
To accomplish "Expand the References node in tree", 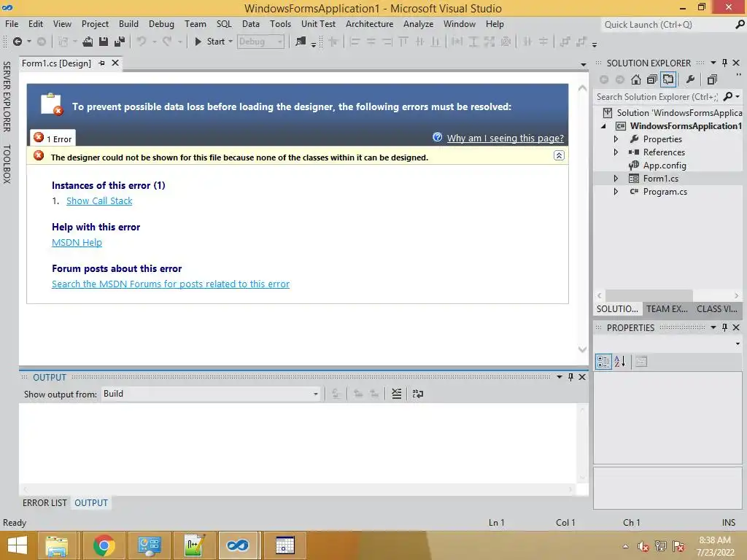I will pyautogui.click(x=616, y=152).
